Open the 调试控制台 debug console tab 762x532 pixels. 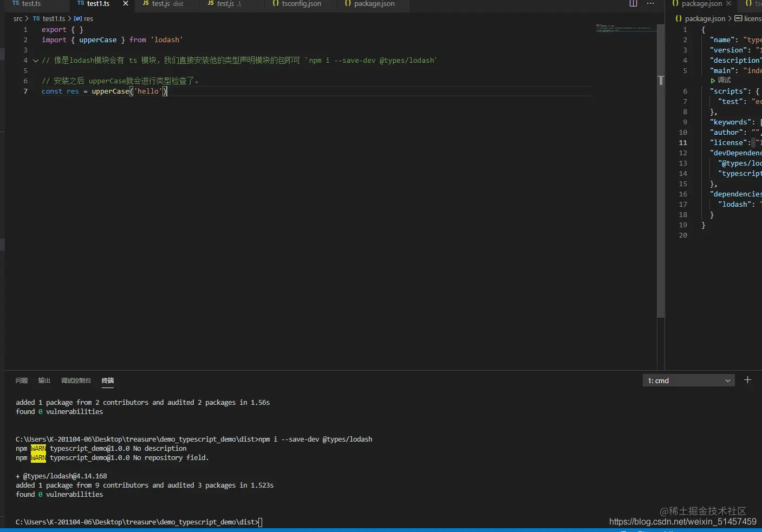76,381
